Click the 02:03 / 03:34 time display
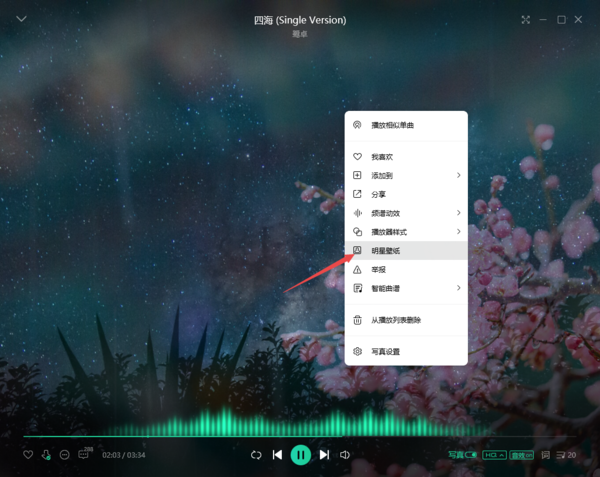 (x=124, y=455)
